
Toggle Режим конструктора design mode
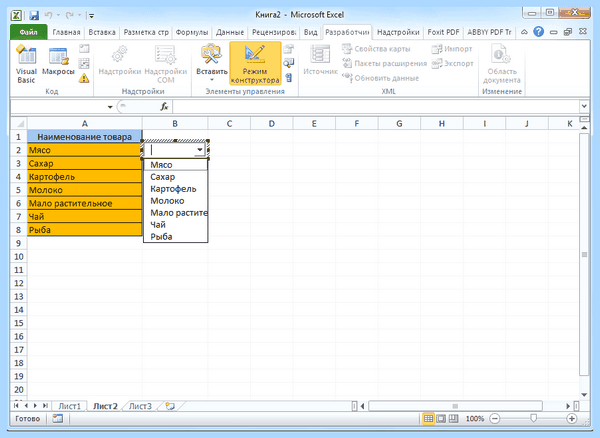click(255, 64)
